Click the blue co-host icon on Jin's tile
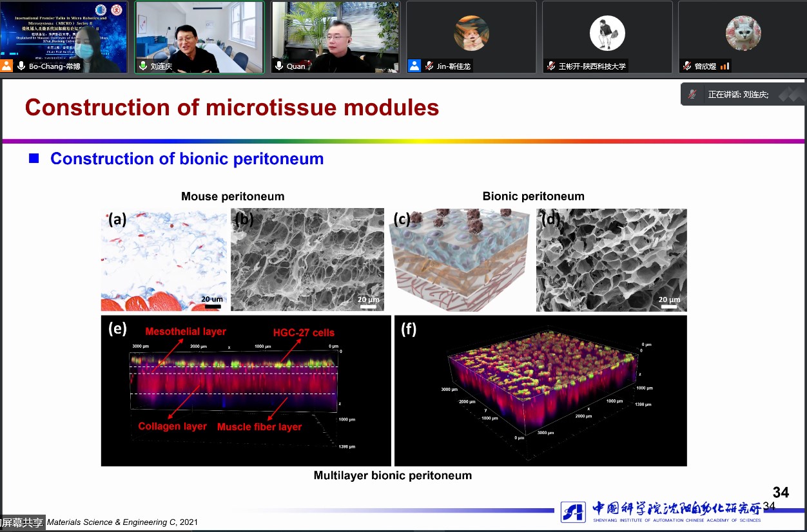Viewport: 807px width, 532px height. [414, 66]
